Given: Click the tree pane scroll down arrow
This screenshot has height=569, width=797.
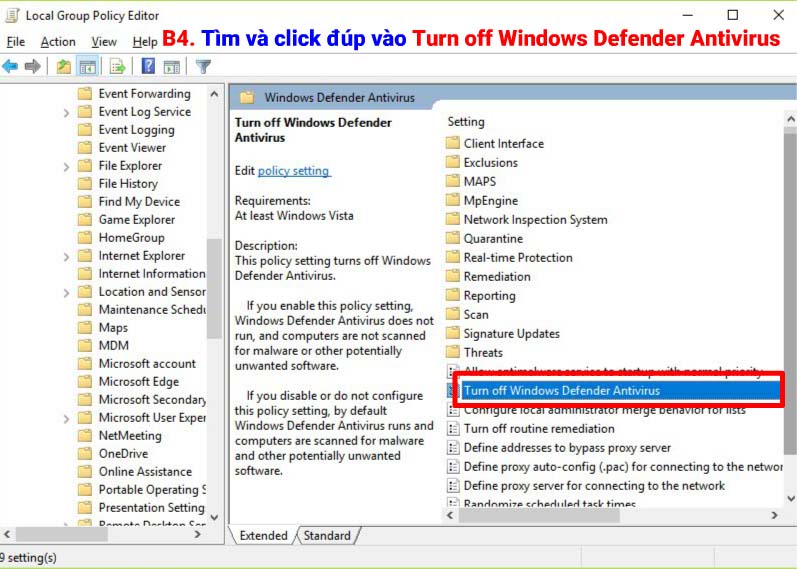Looking at the screenshot, I should (x=214, y=518).
